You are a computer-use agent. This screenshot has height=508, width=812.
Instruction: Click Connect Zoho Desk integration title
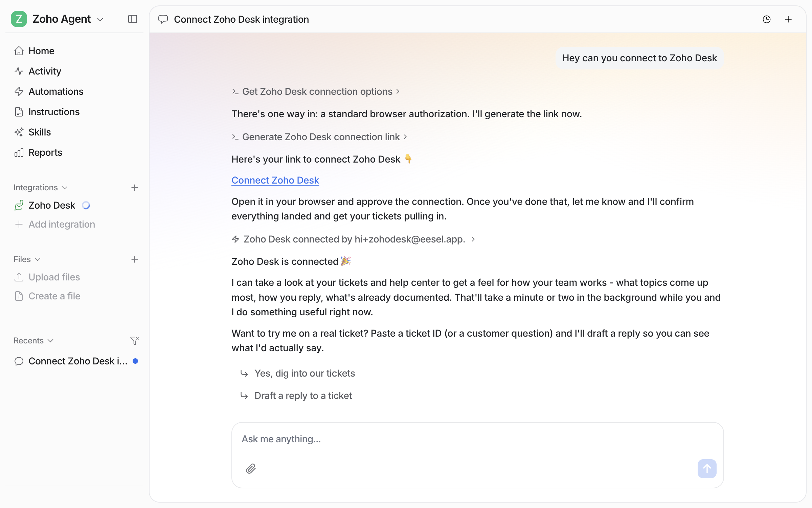[241, 19]
